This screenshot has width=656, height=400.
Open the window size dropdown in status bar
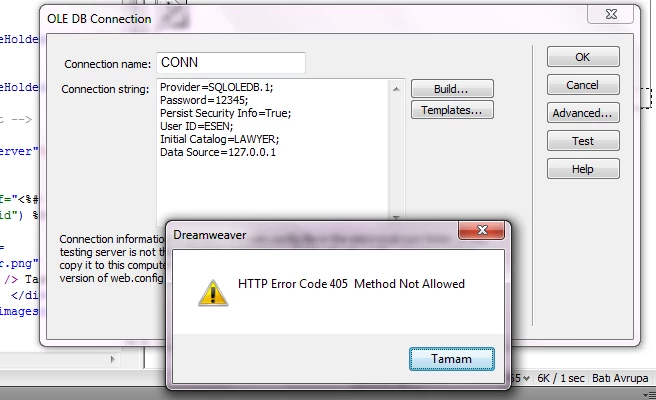coord(521,378)
